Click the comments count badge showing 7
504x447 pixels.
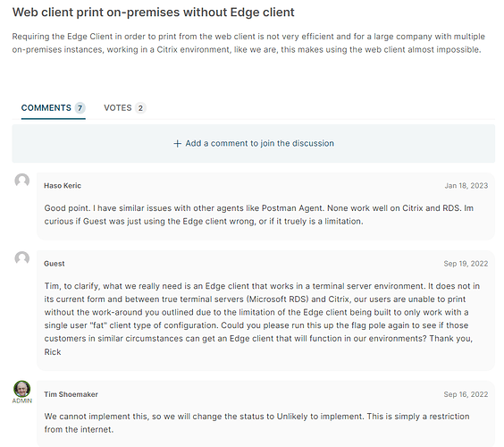point(80,108)
